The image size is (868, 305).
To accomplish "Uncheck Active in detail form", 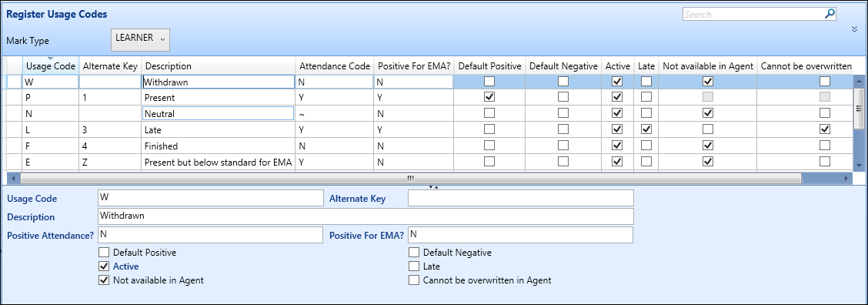I will (x=104, y=266).
